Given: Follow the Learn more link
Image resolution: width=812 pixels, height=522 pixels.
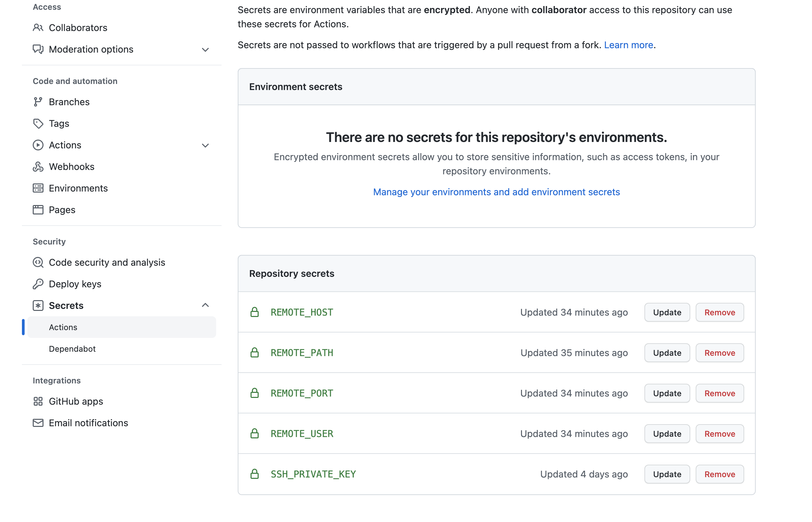Looking at the screenshot, I should pos(628,45).
